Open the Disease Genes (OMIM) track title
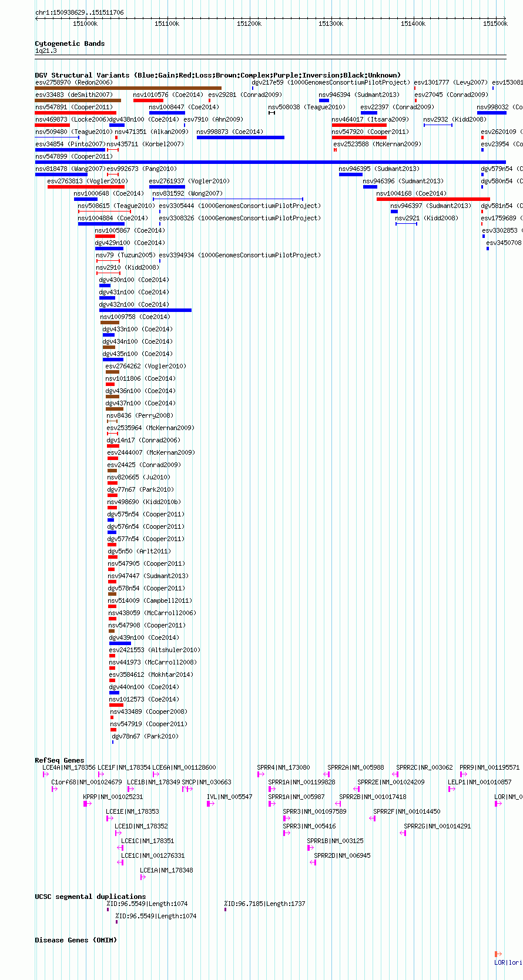Image resolution: width=523 pixels, height=980 pixels. pos(76,940)
